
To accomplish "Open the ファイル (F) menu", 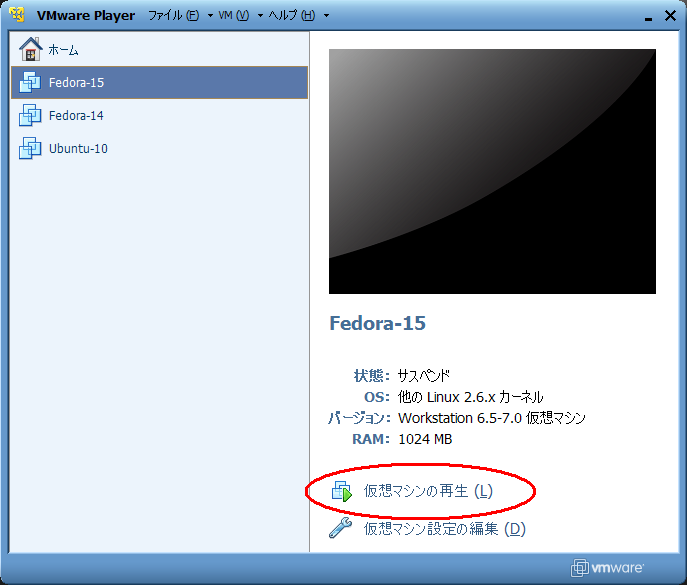I will (174, 15).
